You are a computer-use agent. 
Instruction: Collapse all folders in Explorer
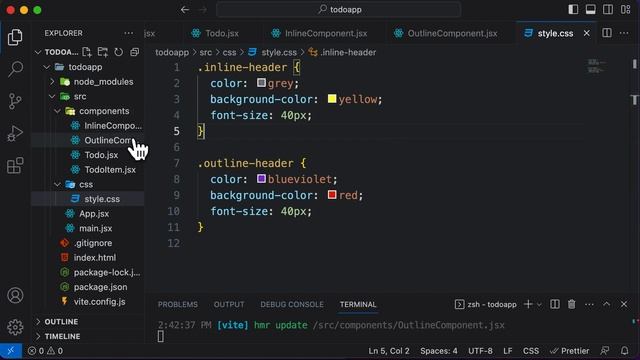tap(134, 52)
